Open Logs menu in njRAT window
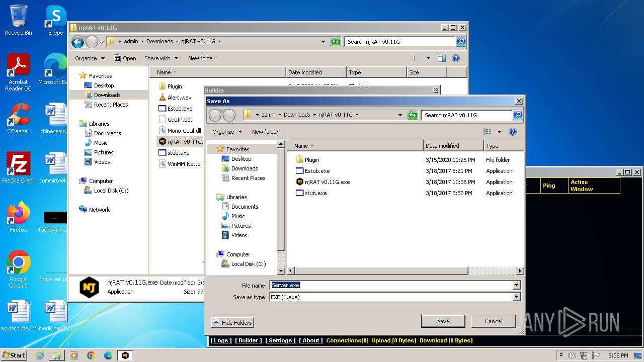 (221, 340)
